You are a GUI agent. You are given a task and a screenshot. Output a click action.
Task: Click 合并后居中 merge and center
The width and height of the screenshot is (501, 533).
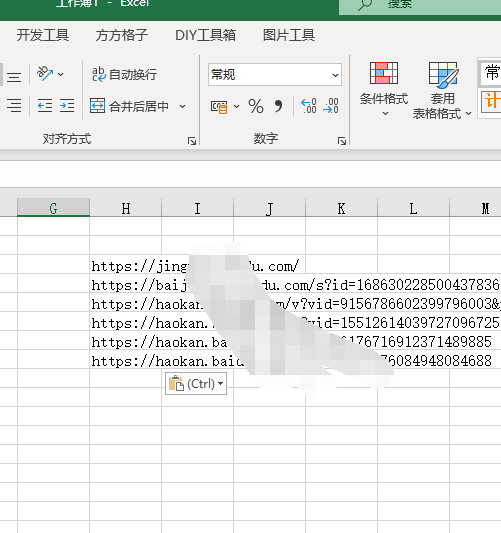[129, 106]
